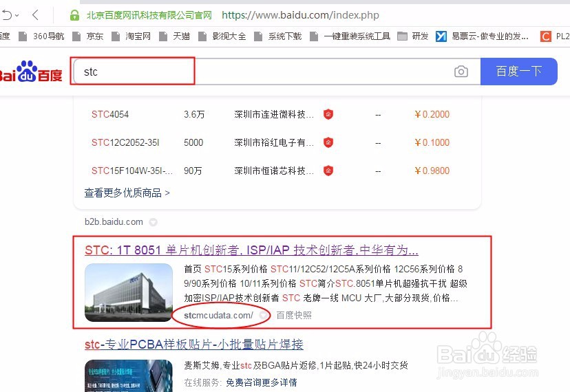Click the red shield badge in STC12C2052-35I row
The image size is (570, 392).
tap(328, 142)
